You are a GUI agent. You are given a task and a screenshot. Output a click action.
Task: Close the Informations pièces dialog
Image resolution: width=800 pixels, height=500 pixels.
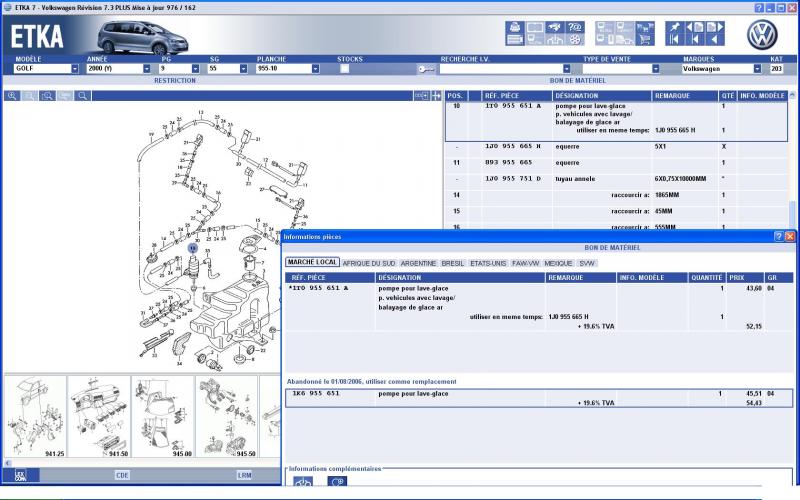click(x=790, y=236)
